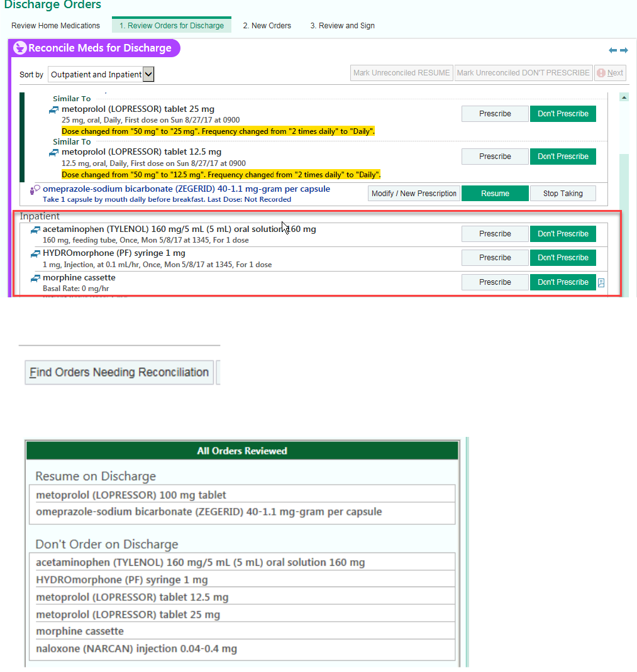Screen dimensions: 637x672
Task: Prescribe morphine cassette
Action: 495,282
